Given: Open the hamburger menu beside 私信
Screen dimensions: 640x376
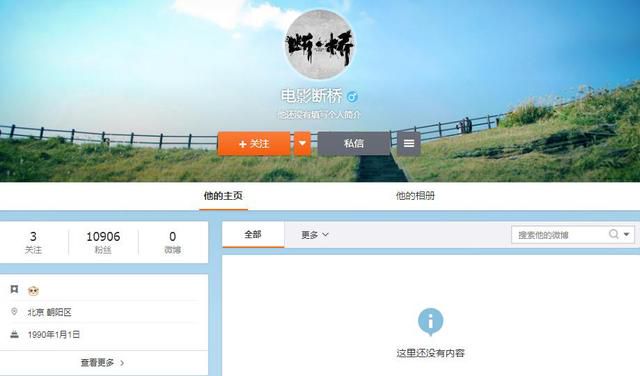Looking at the screenshot, I should pyautogui.click(x=409, y=144).
